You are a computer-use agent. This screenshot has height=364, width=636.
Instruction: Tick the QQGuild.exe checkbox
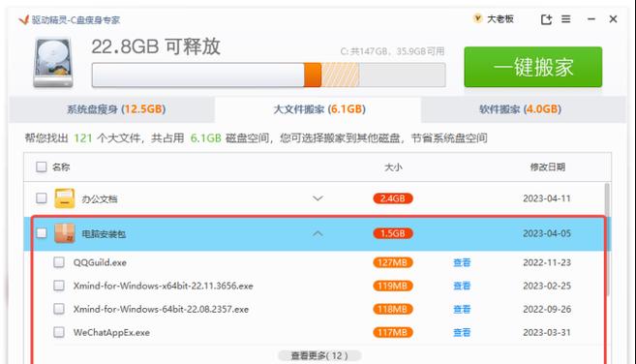[59, 262]
